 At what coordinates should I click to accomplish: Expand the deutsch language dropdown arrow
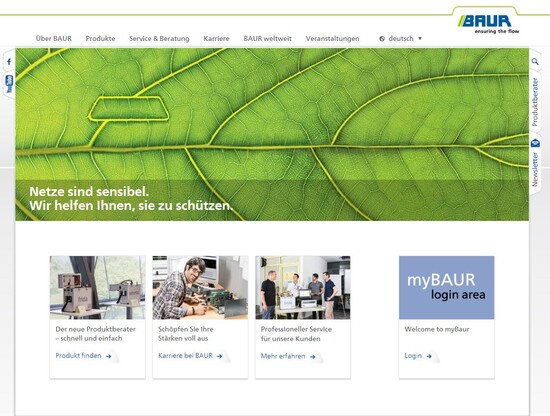click(x=420, y=39)
